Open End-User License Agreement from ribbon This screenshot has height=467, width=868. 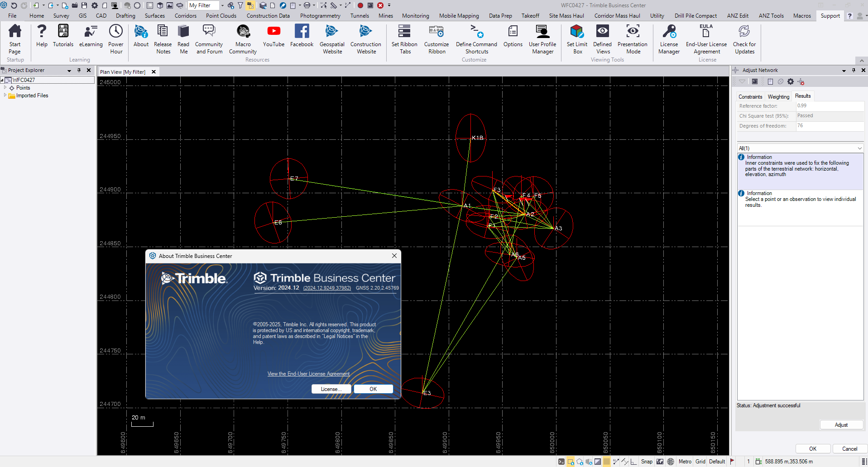point(706,39)
